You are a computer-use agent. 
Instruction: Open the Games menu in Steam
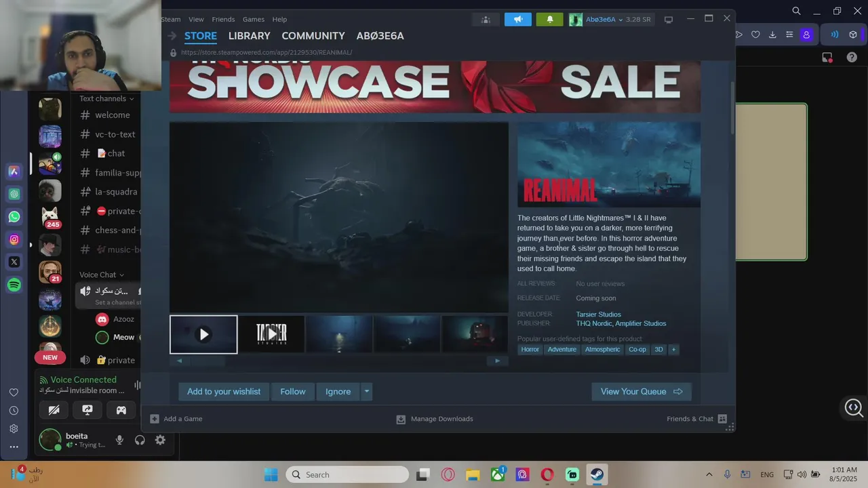[254, 20]
